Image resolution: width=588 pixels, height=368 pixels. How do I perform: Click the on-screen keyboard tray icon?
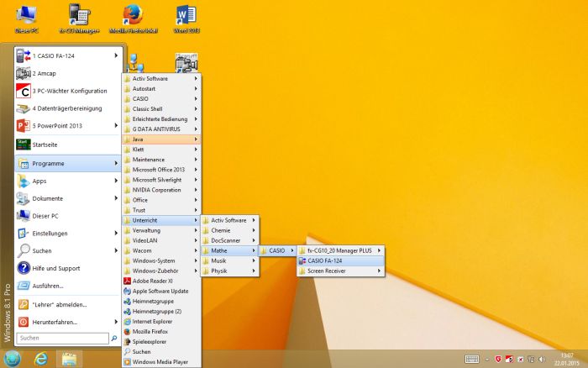(x=472, y=360)
